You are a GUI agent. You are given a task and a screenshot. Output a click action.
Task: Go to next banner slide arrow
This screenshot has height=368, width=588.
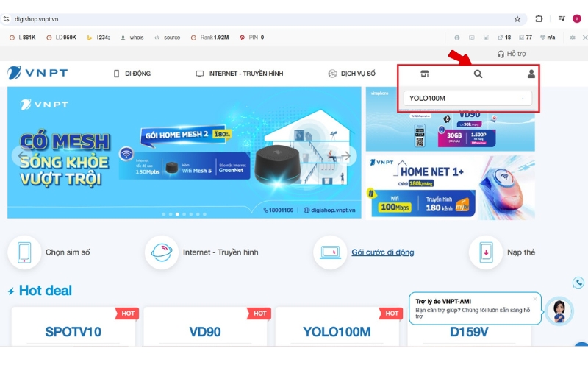tap(346, 155)
